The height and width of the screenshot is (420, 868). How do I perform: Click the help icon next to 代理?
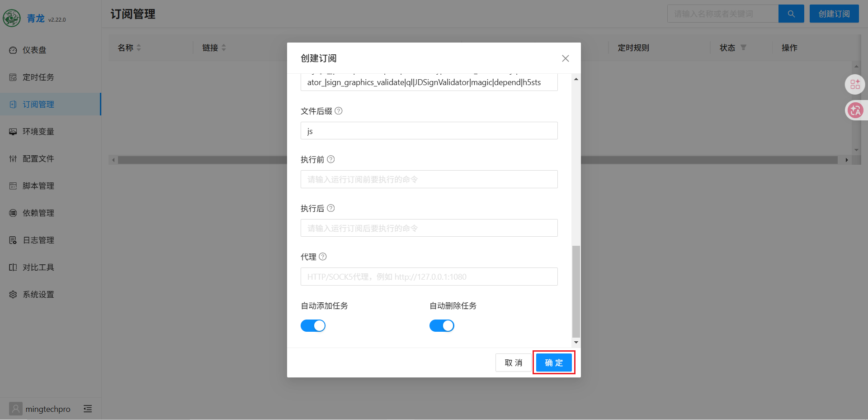point(322,257)
